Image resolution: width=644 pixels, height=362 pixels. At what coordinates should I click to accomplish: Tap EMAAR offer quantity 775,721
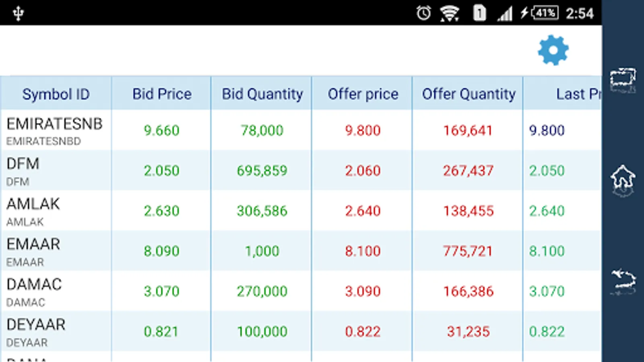[x=468, y=251]
